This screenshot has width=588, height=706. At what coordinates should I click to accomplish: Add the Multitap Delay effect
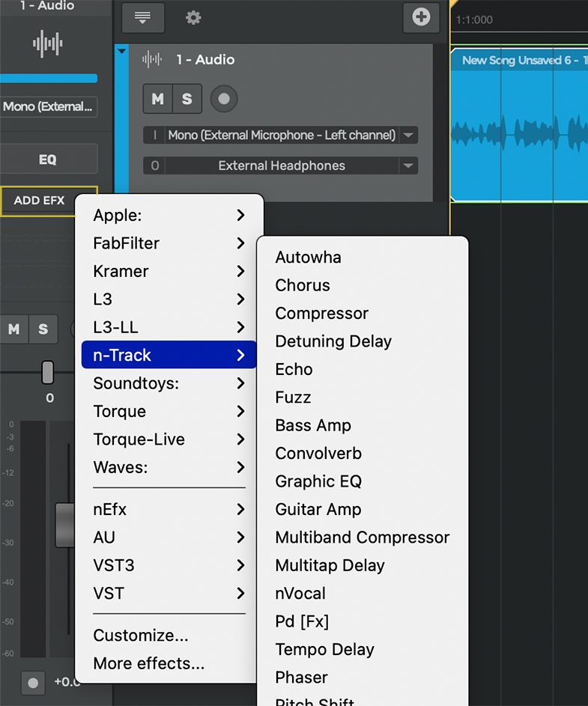(363, 565)
